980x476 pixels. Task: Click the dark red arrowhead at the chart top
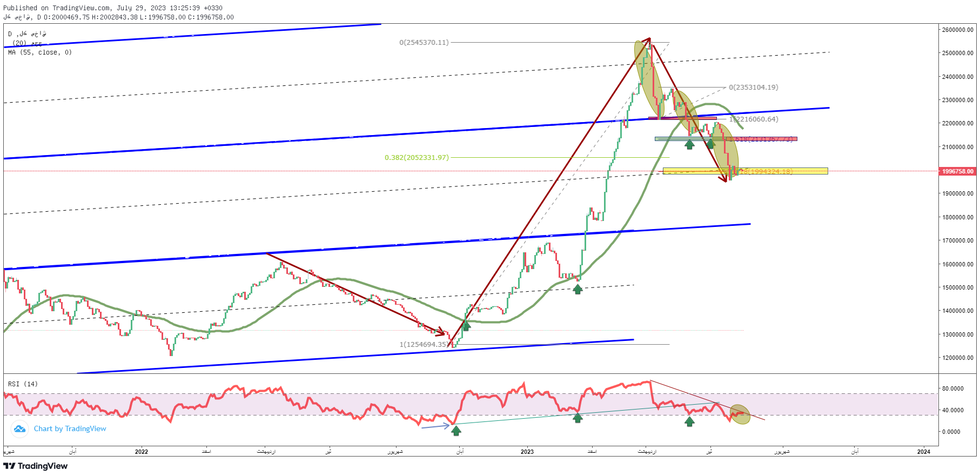pyautogui.click(x=647, y=40)
